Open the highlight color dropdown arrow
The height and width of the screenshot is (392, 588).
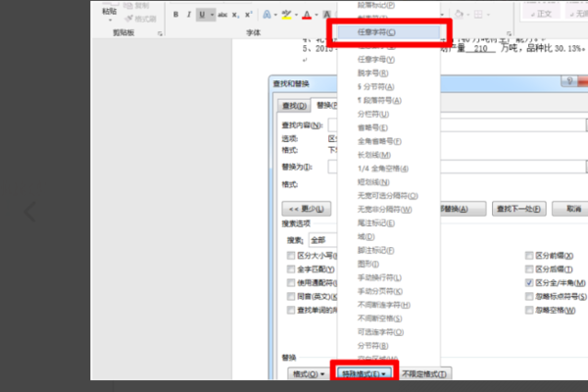click(x=296, y=15)
